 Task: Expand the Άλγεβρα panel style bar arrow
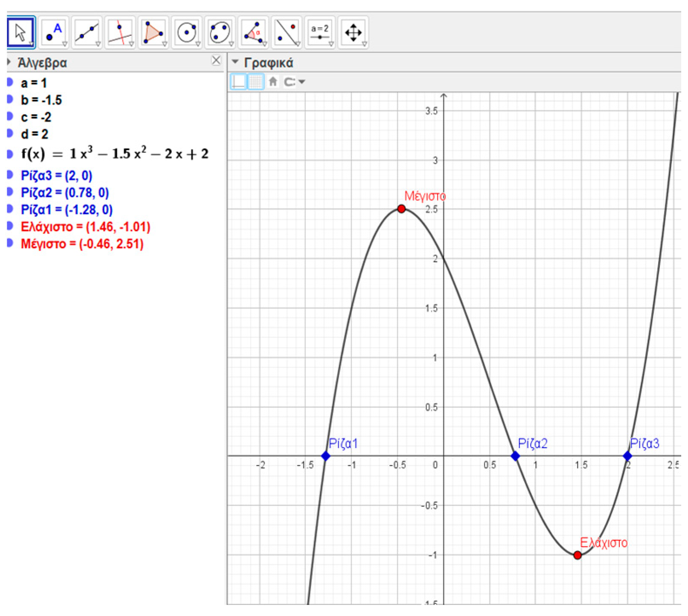pyautogui.click(x=9, y=62)
